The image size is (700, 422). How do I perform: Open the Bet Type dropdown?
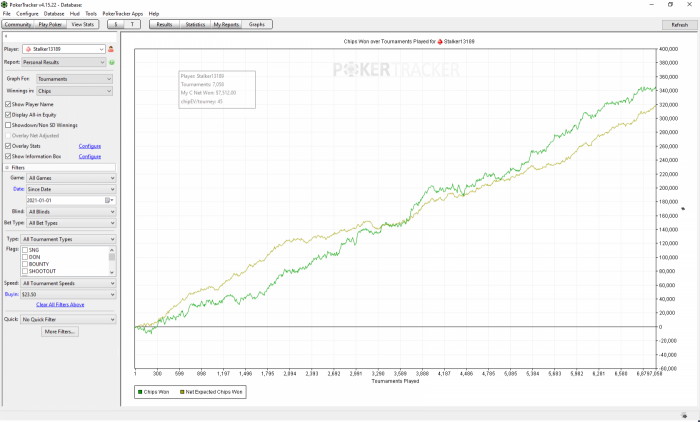click(x=71, y=223)
